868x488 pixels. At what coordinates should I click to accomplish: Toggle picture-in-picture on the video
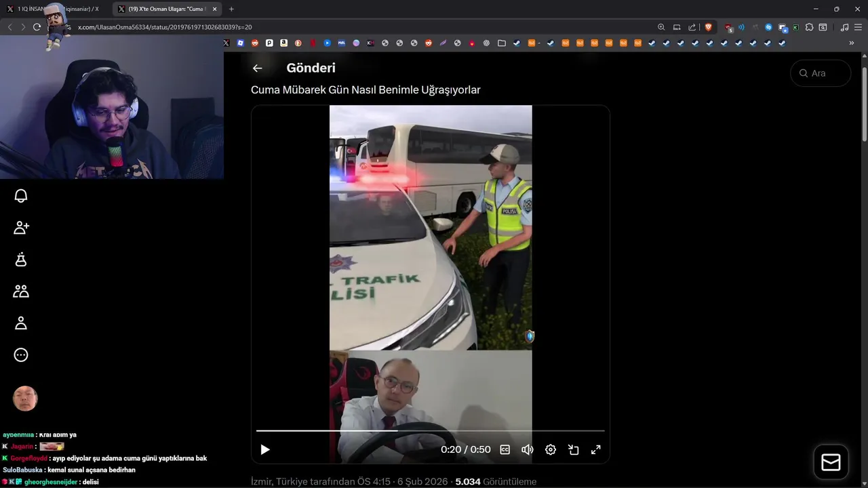tap(573, 449)
